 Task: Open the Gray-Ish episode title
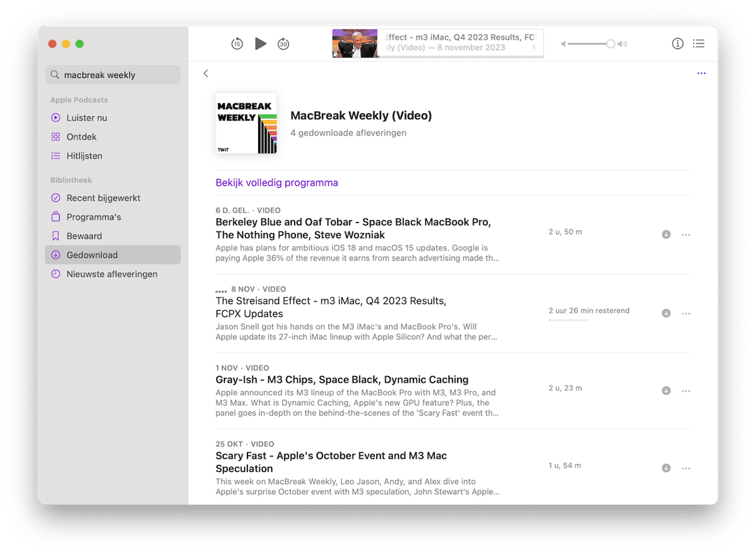pos(342,380)
